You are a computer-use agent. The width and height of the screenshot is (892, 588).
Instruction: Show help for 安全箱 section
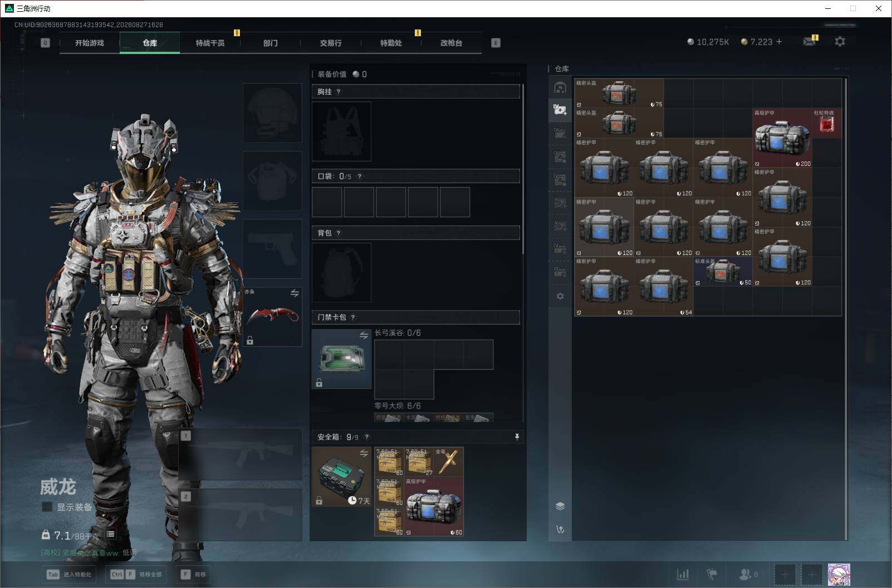coord(366,437)
